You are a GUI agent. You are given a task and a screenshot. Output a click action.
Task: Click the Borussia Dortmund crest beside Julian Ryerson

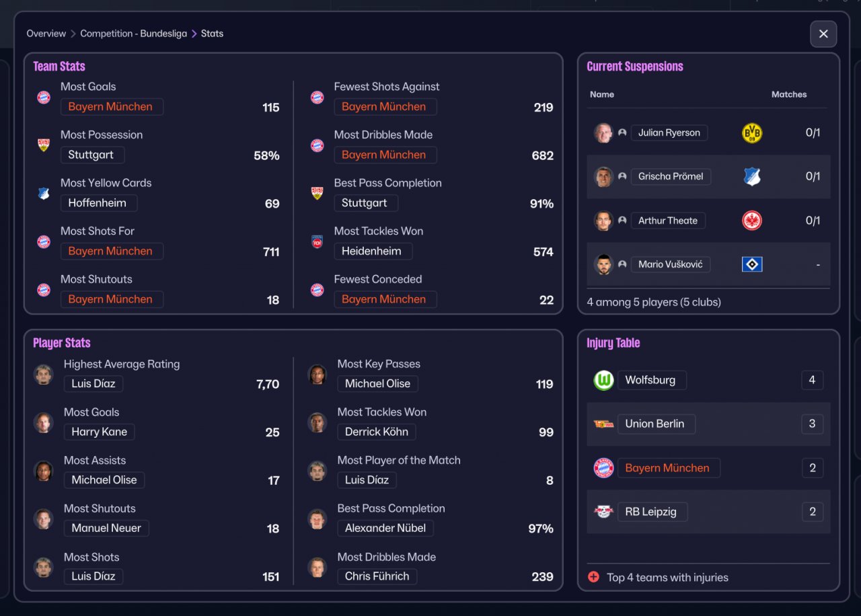pos(751,133)
